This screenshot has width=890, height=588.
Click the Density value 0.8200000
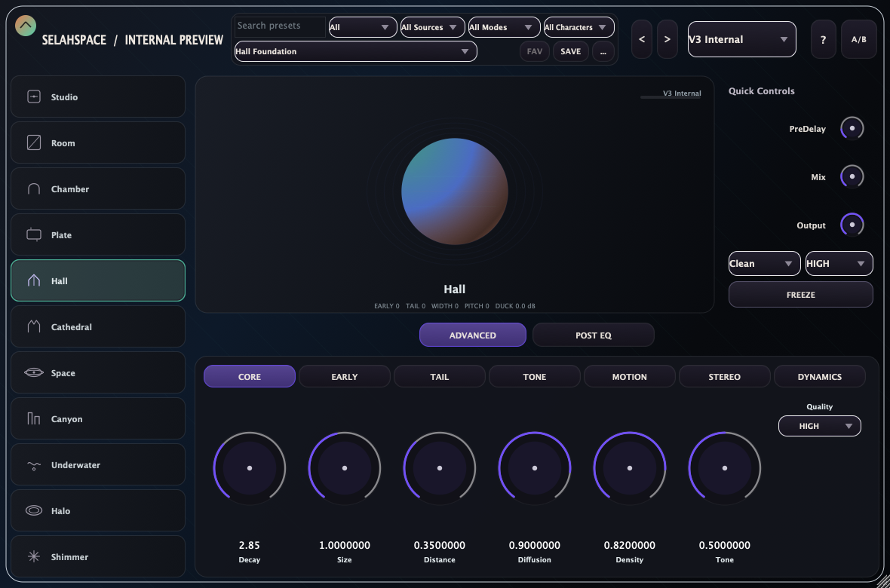click(630, 546)
